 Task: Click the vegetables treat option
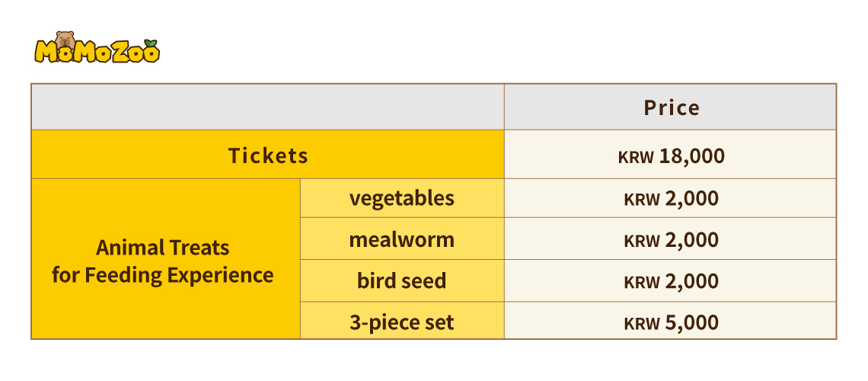click(402, 198)
